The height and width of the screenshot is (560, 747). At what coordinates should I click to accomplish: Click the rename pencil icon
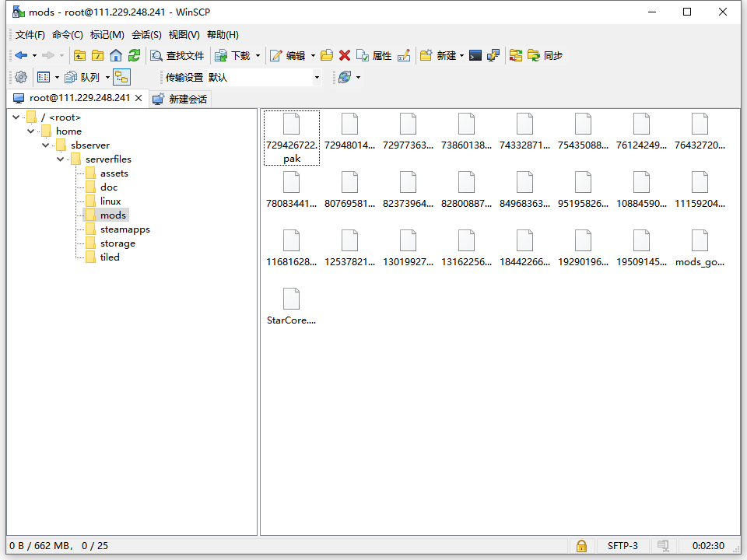404,56
